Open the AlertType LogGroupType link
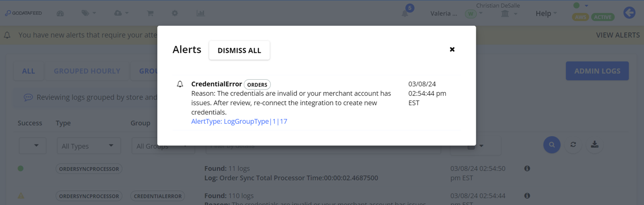Image resolution: width=644 pixels, height=205 pixels. coord(239,121)
